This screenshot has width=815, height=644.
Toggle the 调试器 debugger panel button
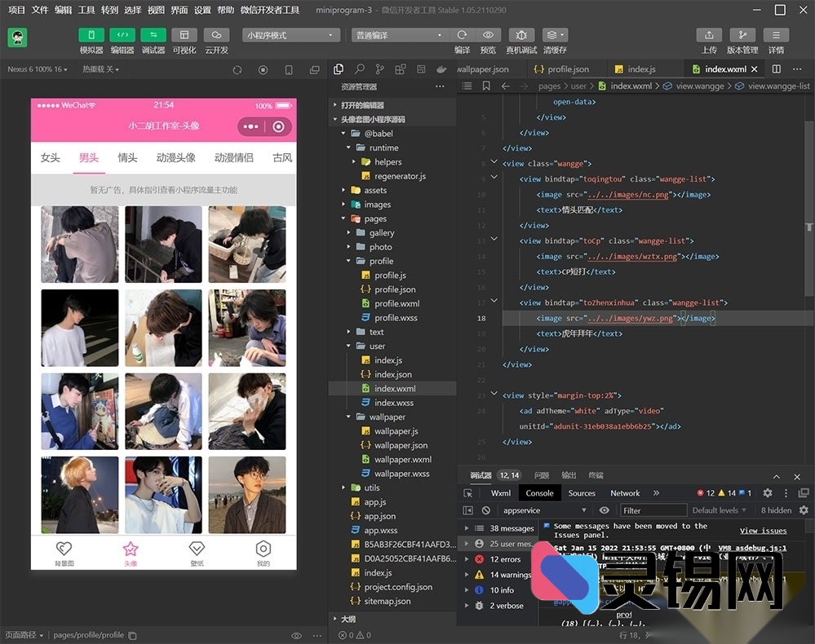pyautogui.click(x=153, y=35)
